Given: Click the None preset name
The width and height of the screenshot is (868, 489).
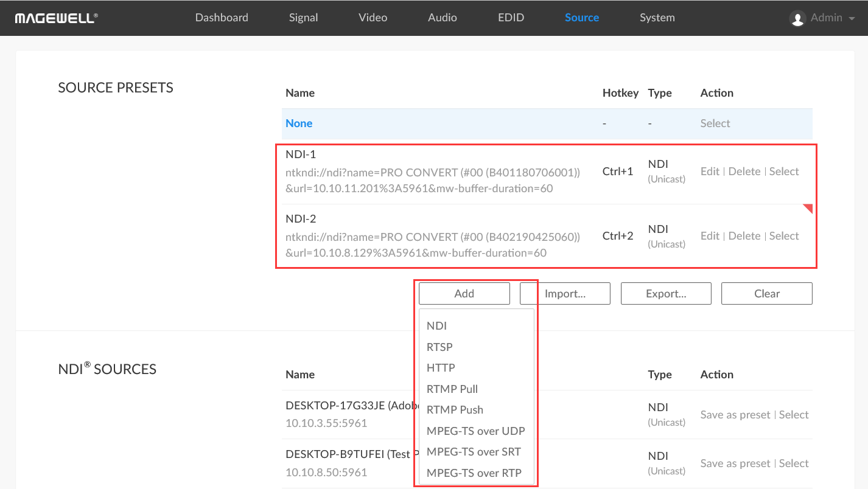Looking at the screenshot, I should [299, 123].
